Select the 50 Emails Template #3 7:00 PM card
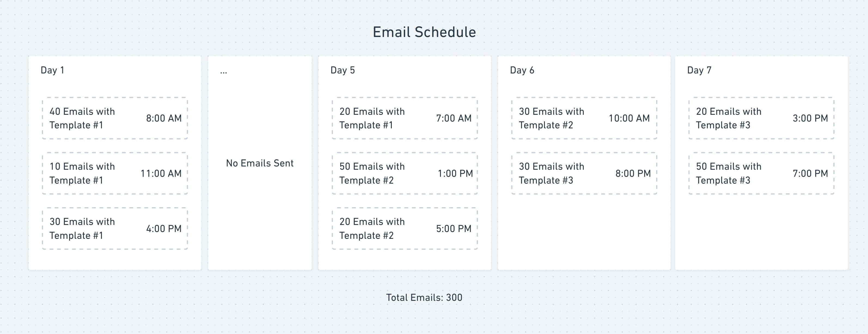This screenshot has height=334, width=868. [762, 174]
